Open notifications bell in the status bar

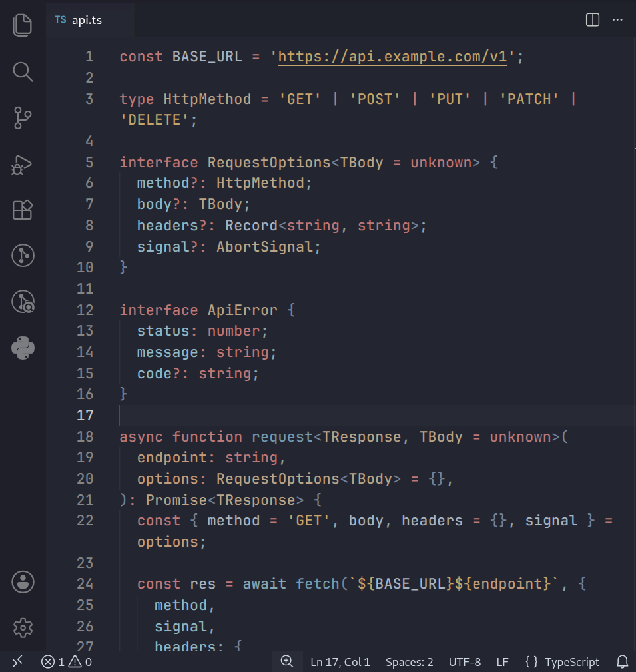(x=622, y=662)
